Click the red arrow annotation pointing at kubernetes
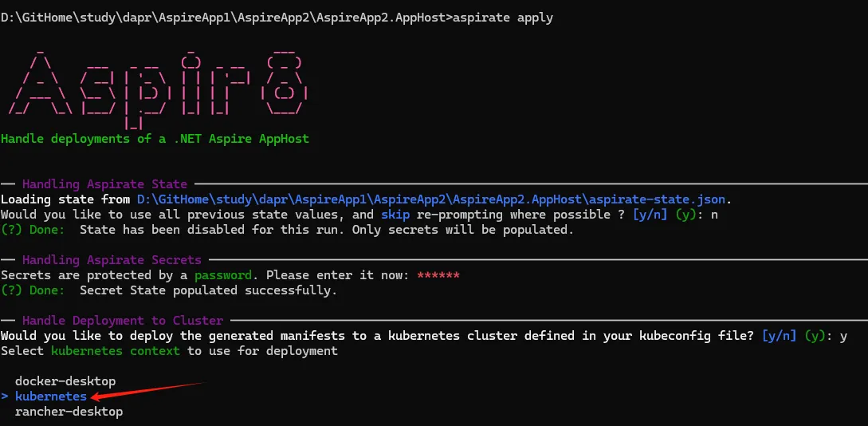 [147, 389]
